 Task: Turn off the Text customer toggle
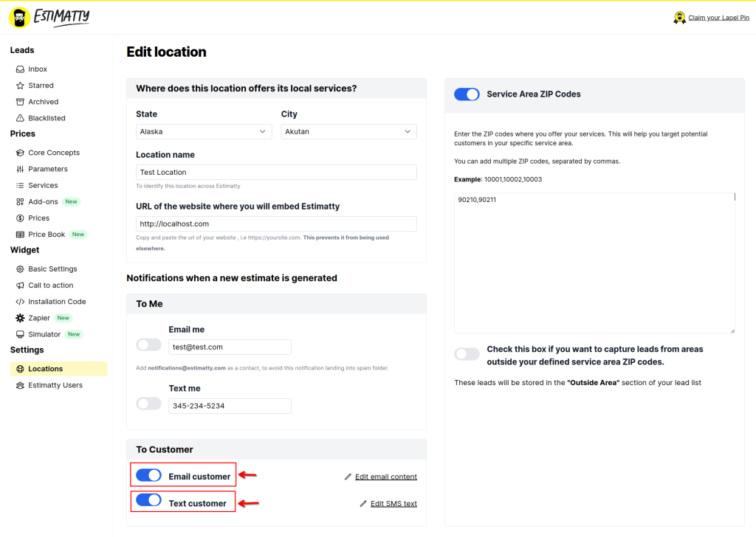(x=148, y=500)
